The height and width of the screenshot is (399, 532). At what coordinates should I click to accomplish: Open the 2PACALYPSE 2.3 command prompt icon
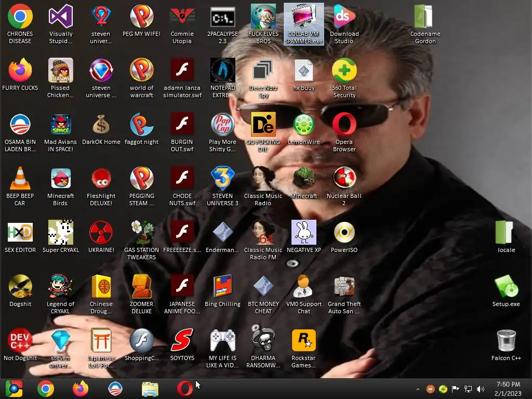click(x=222, y=16)
